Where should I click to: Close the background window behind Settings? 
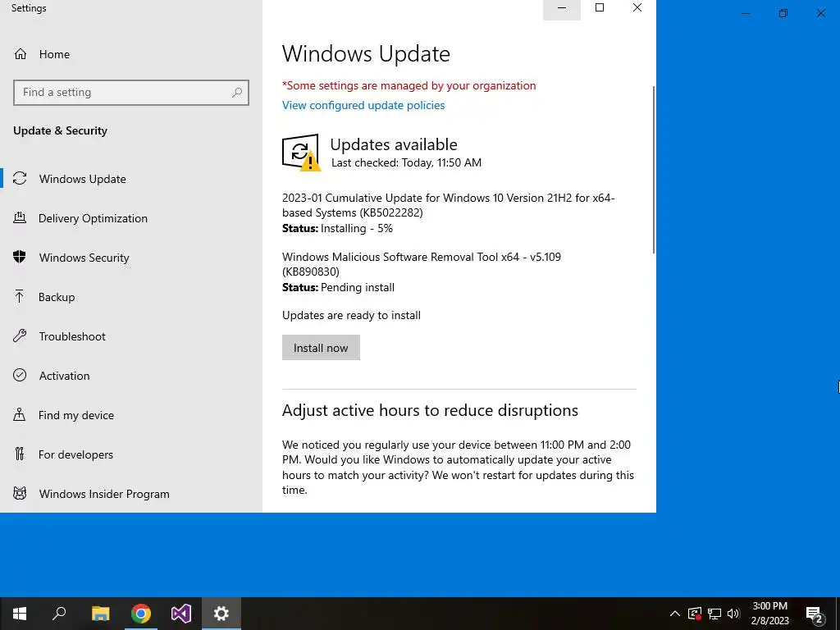point(820,13)
